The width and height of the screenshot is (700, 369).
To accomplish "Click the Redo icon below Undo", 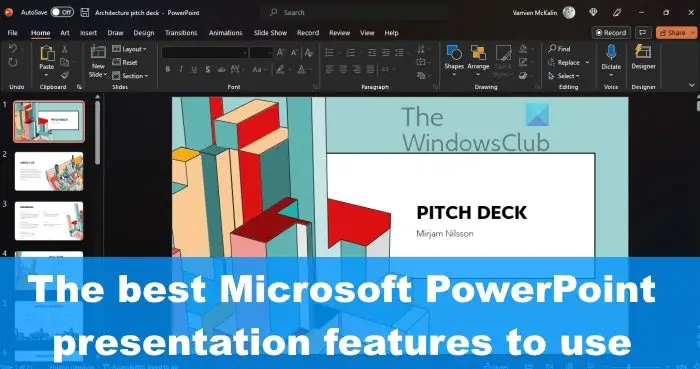I will tap(13, 62).
